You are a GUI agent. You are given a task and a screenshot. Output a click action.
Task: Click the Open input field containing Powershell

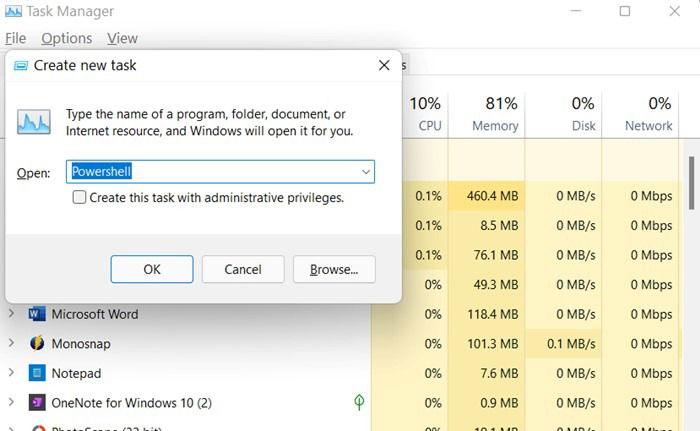tap(221, 172)
